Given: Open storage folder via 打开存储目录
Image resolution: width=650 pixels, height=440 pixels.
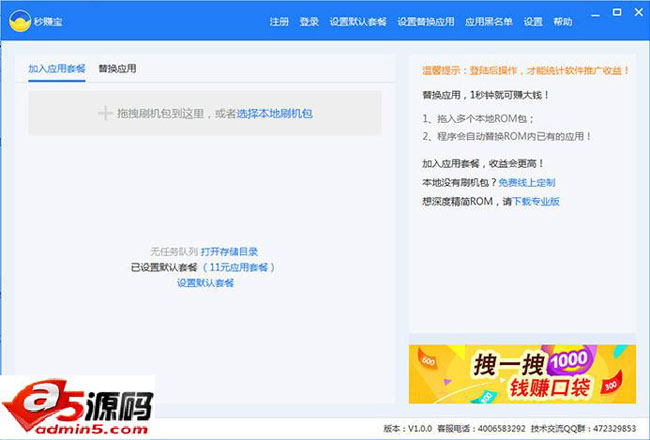Looking at the screenshot, I should [229, 251].
